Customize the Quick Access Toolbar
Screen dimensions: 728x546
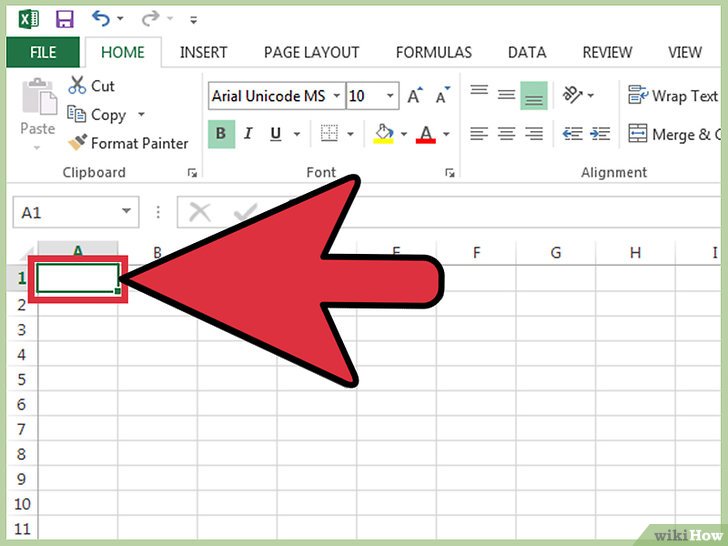click(x=194, y=20)
